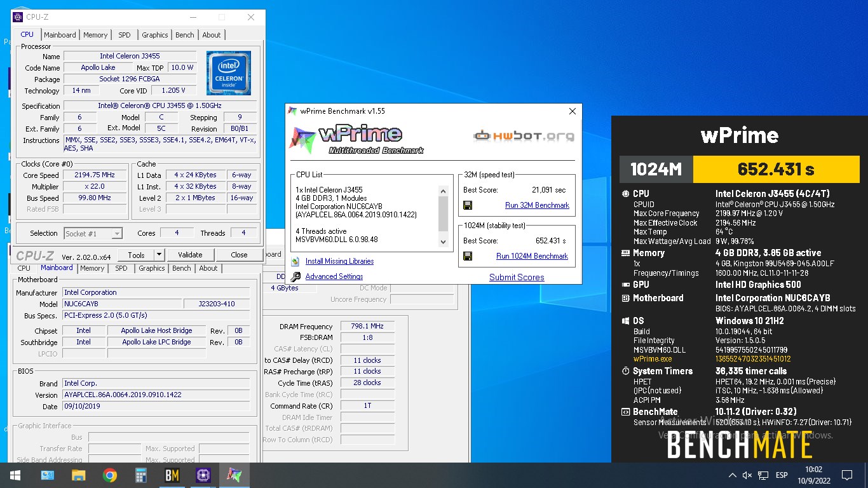The height and width of the screenshot is (488, 868).
Task: Switch to wPrime taskbar icon
Action: (x=234, y=475)
